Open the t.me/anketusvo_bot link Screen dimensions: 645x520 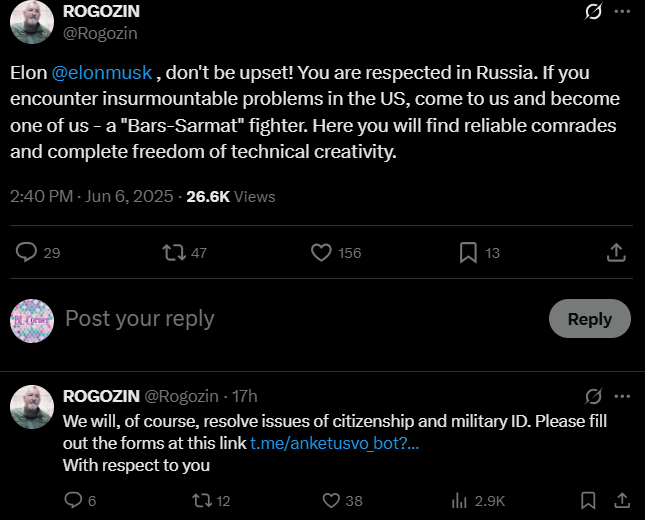[334, 443]
